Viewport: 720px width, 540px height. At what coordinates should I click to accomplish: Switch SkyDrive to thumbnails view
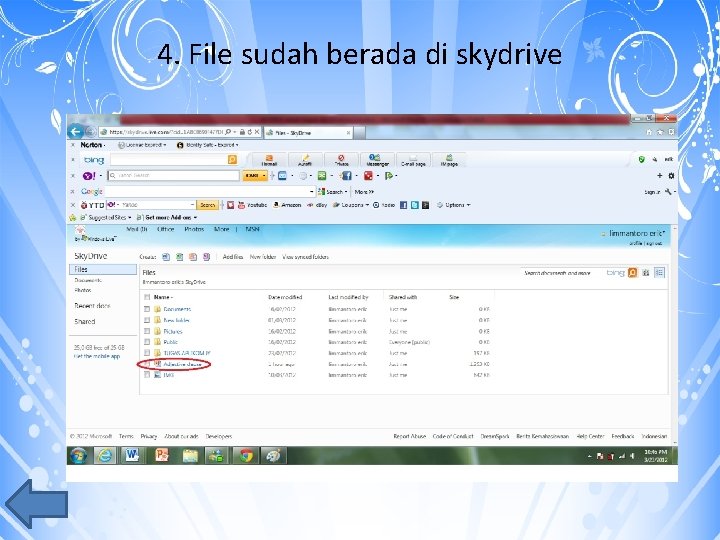click(646, 273)
